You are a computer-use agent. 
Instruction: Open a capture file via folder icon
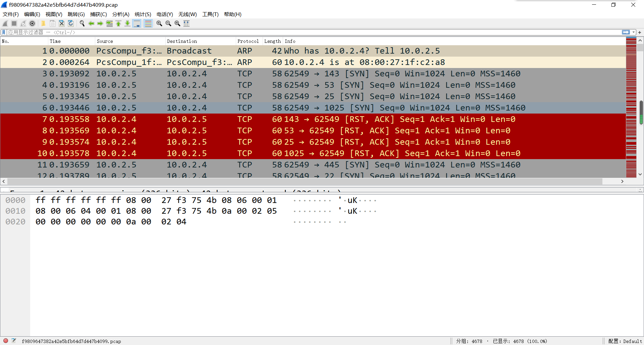43,23
